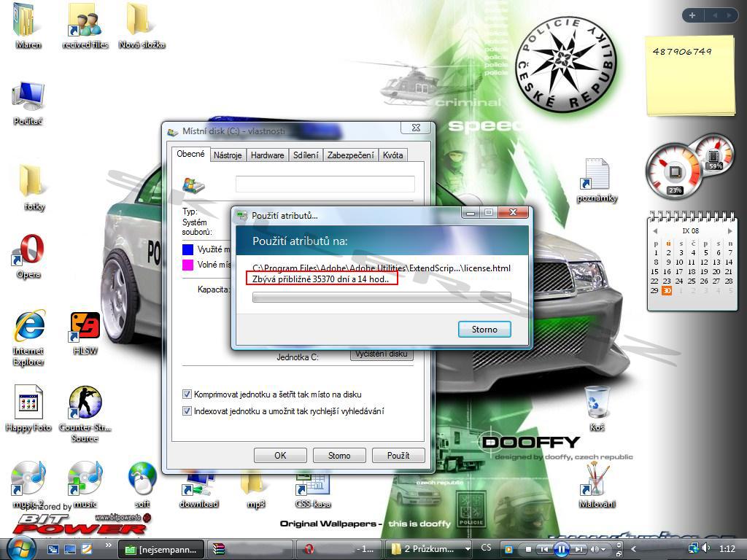Viewport: 747px width, 560px height.
Task: Click Použít in disk properties window
Action: point(398,456)
